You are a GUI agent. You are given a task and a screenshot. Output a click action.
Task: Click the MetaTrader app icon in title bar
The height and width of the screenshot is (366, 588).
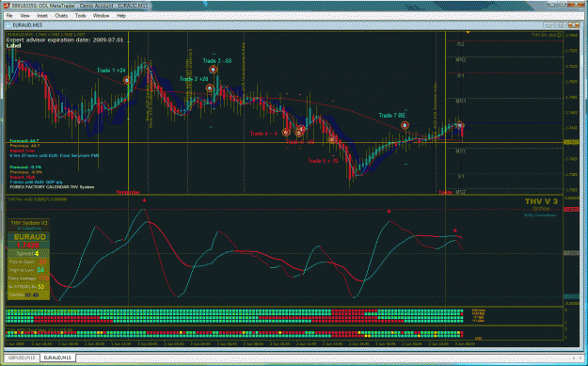[x=7, y=6]
